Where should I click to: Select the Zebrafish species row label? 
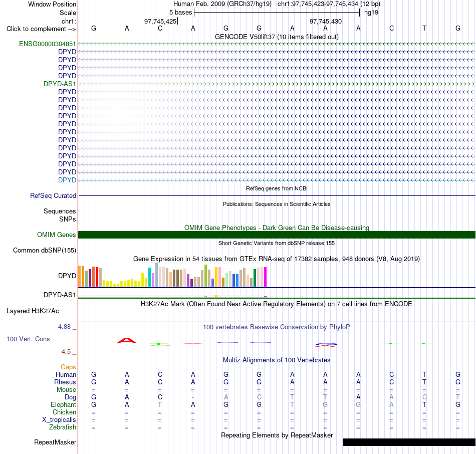click(x=63, y=427)
